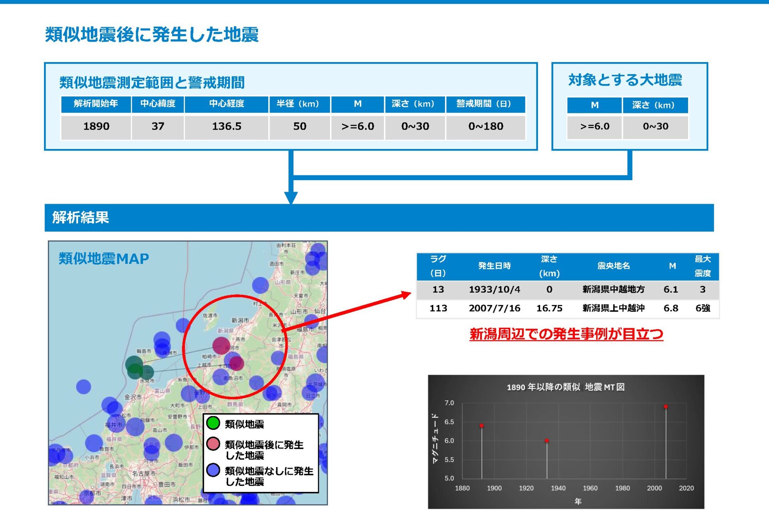Click the cell 新潟県中越地方

pyautogui.click(x=614, y=289)
